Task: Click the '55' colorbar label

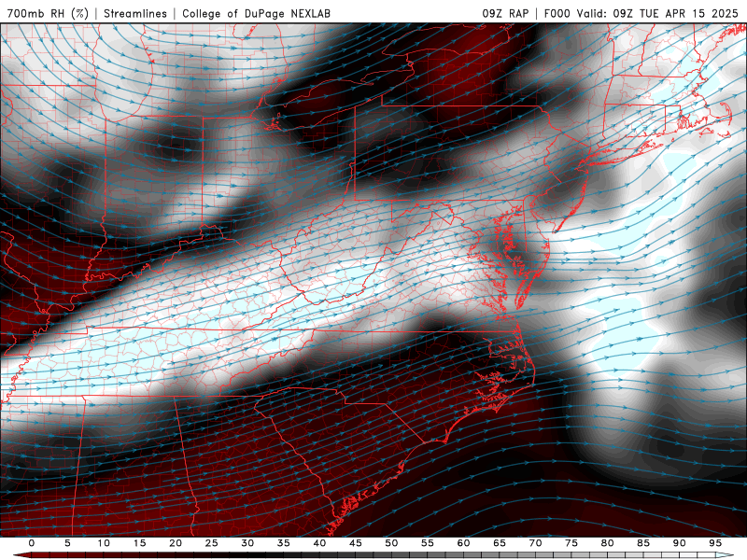Action: [428, 543]
